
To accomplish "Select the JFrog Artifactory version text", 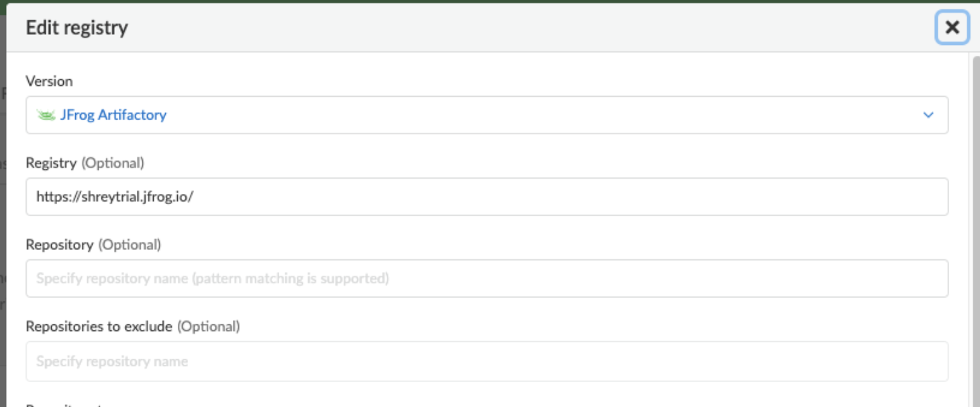I will coord(113,115).
